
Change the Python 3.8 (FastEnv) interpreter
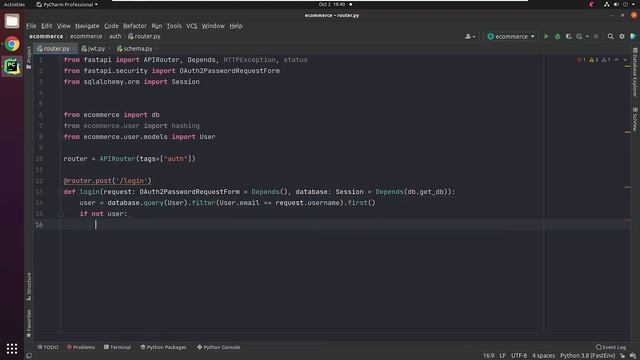tap(587, 356)
